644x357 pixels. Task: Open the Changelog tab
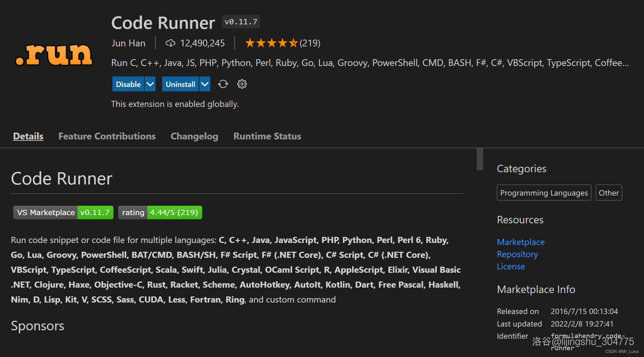tap(194, 136)
